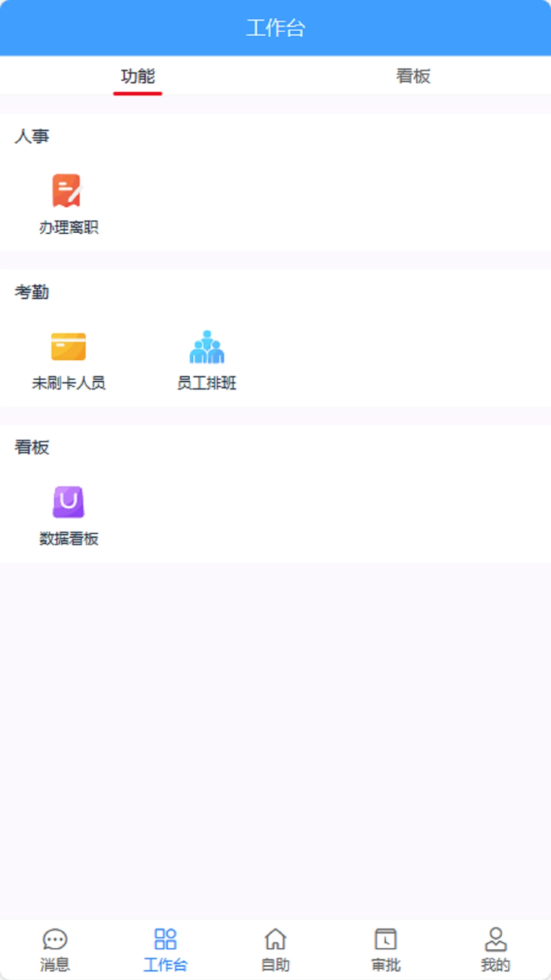The height and width of the screenshot is (980, 551).
Task: Open the 办理离职 resignation icon
Action: [x=67, y=191]
